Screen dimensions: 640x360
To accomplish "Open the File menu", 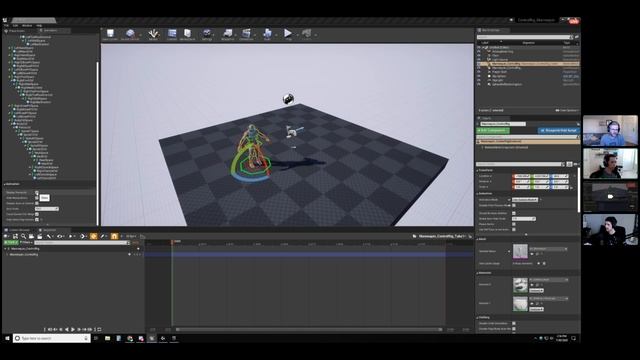I will click(x=6, y=25).
